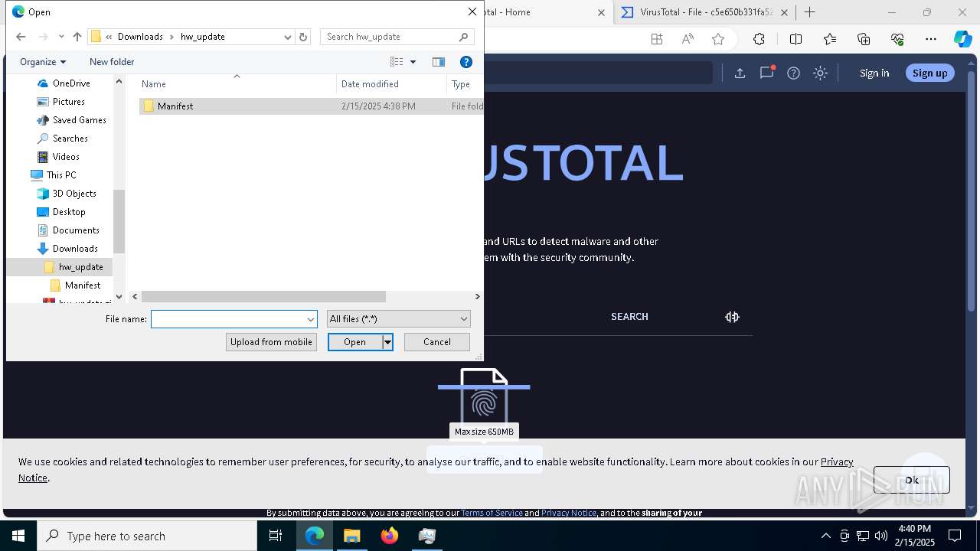The height and width of the screenshot is (551, 980).
Task: Change the view layout icon
Action: pyautogui.click(x=397, y=62)
